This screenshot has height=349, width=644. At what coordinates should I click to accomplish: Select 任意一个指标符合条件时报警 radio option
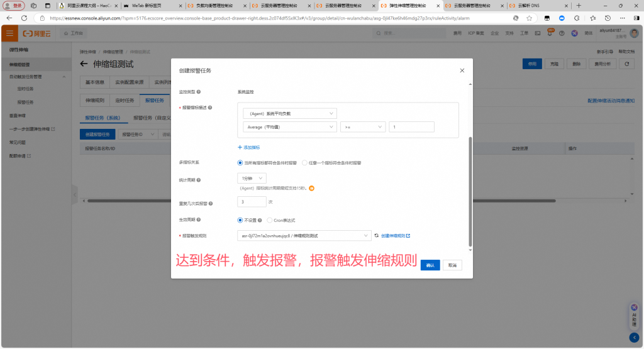[305, 162]
